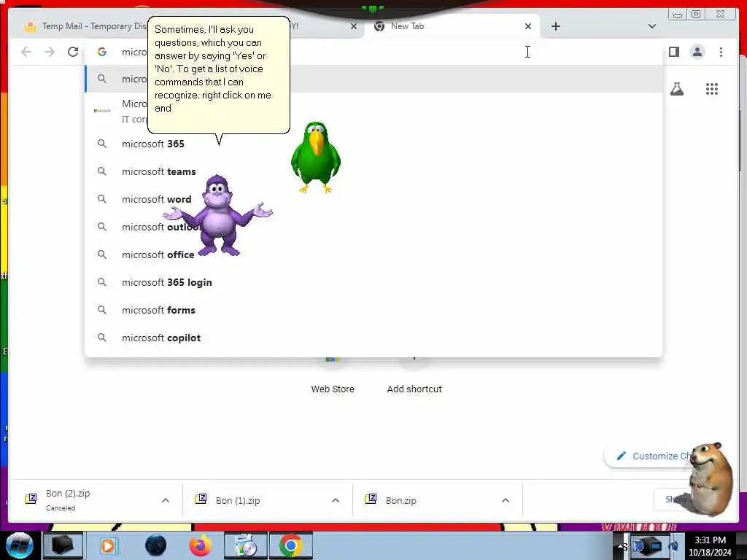Open the media player taskbar icon
The width and height of the screenshot is (747, 560).
[x=108, y=545]
